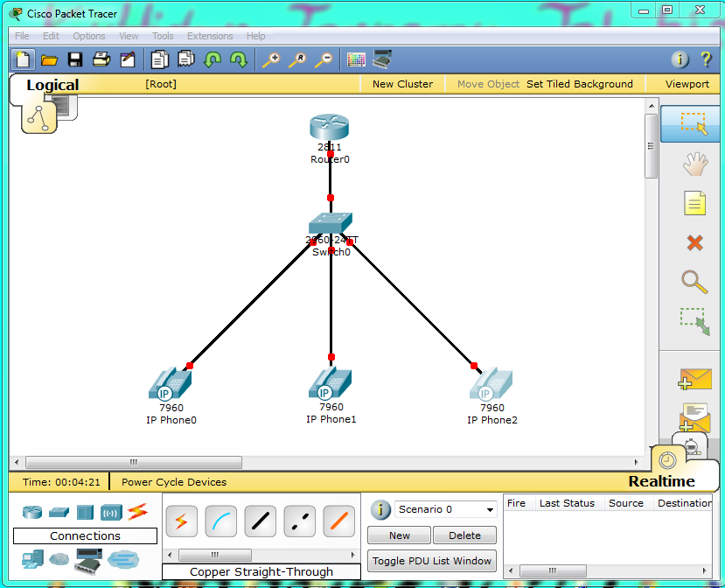Pick Copper Straight-Through cable

[261, 521]
